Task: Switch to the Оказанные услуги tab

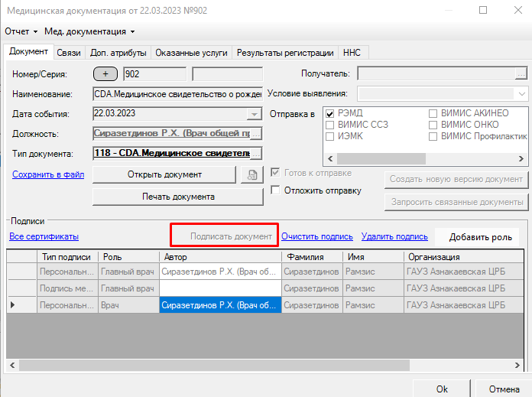Action: pyautogui.click(x=191, y=53)
